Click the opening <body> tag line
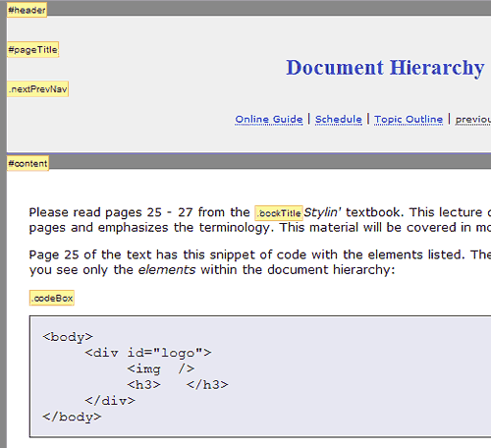 68,337
